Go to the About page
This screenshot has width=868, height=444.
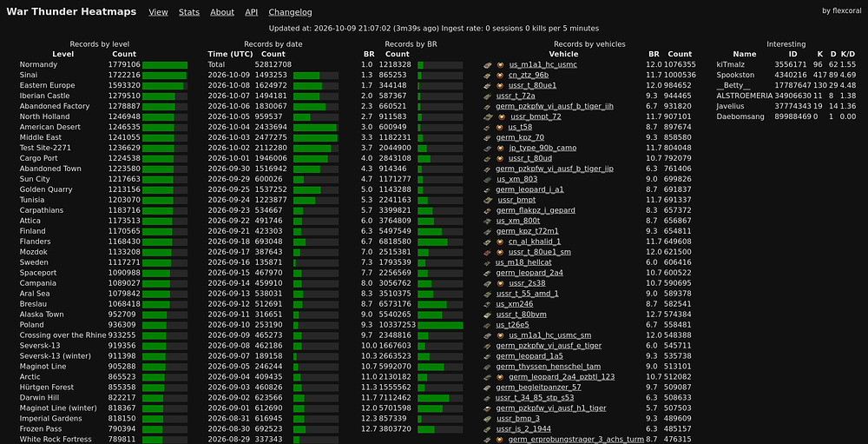(x=222, y=12)
